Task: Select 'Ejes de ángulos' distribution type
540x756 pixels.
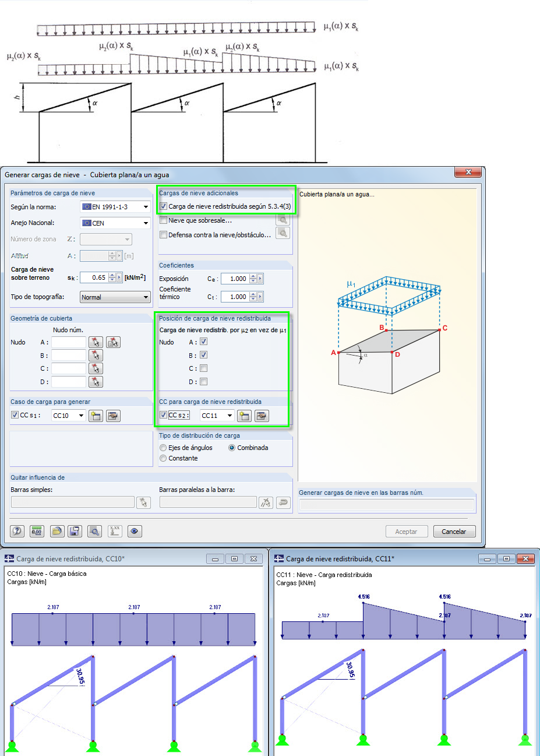Action: [163, 448]
